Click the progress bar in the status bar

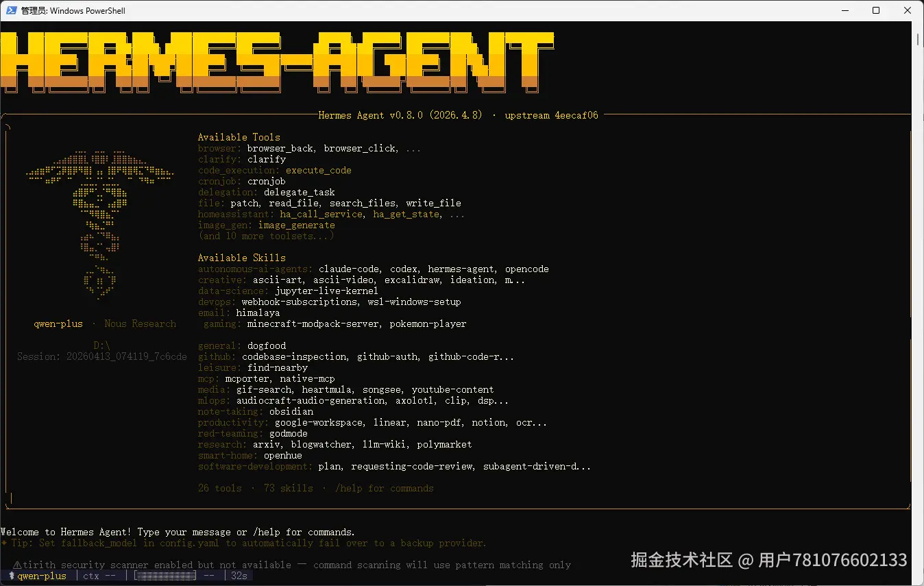165,576
